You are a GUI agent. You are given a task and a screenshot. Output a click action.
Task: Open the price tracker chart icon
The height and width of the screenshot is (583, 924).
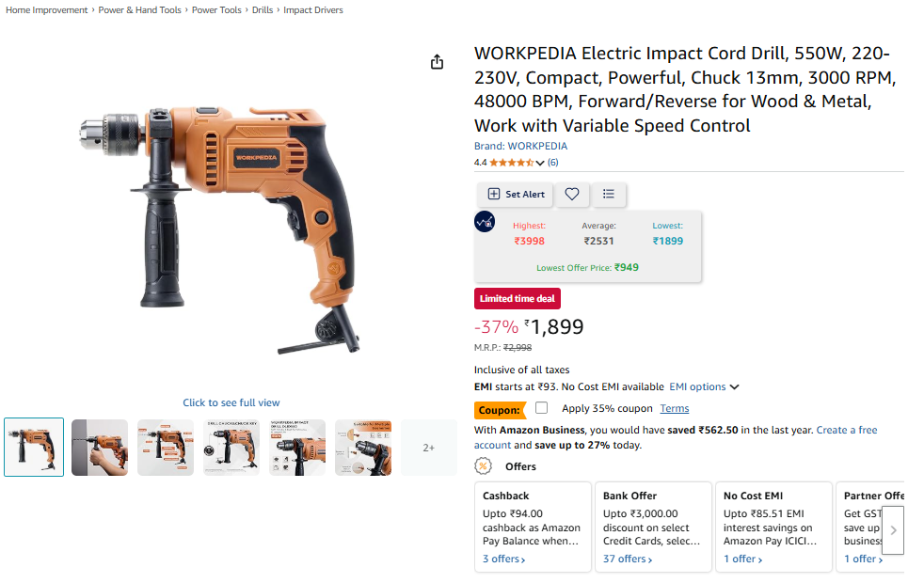tap(485, 222)
